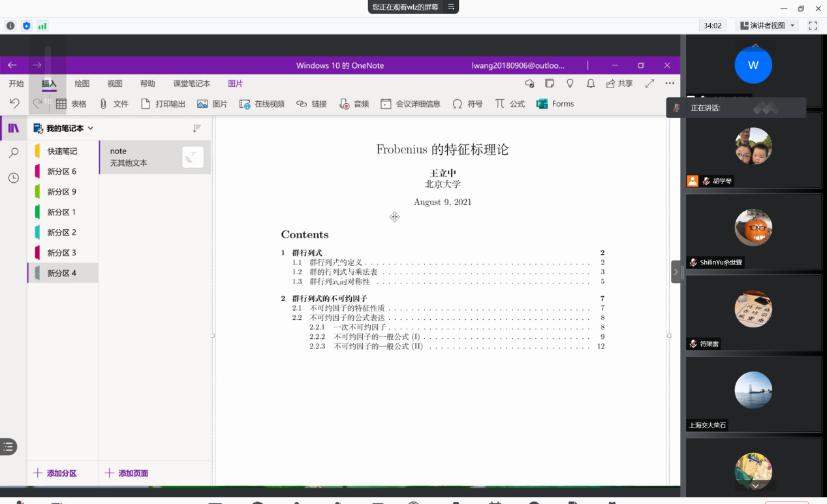The image size is (827, 504).
Task: Toggle full-page view with the diagonal arrows
Action: 649,84
